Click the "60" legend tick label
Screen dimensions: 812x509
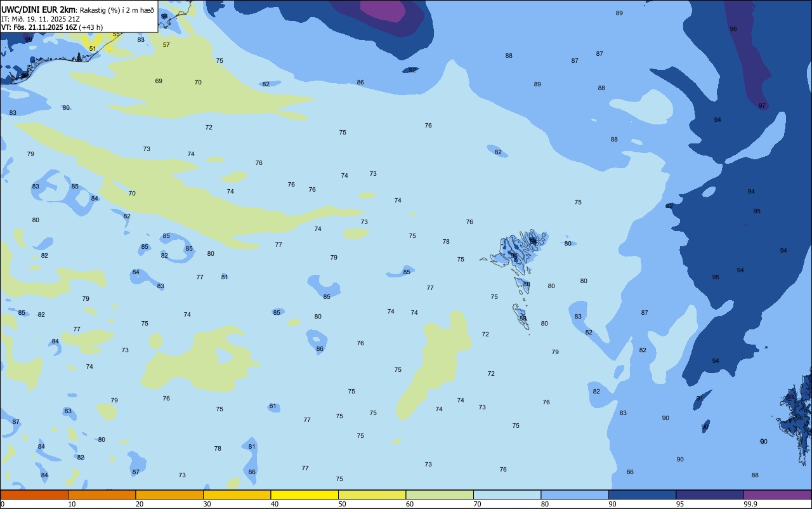tap(410, 504)
